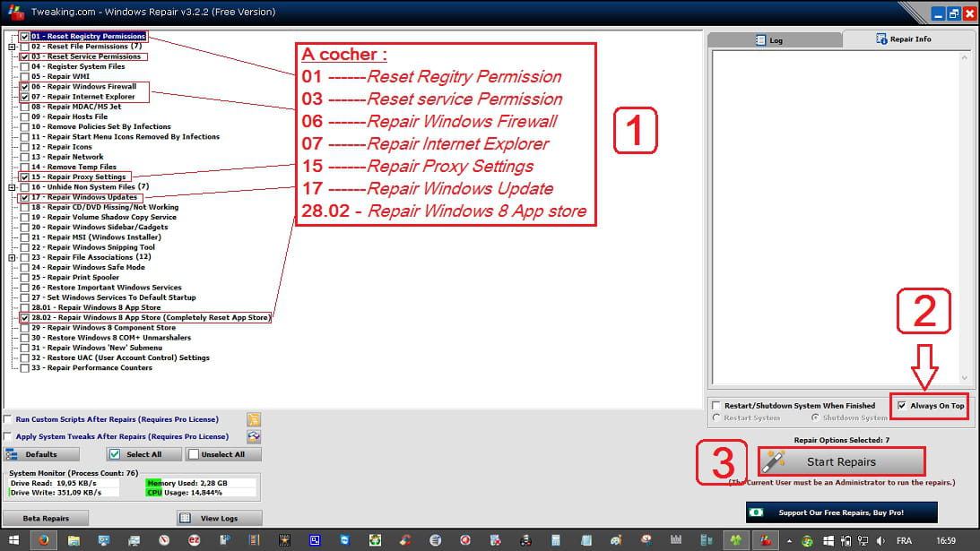Open Firefox from the taskbar
Viewport: 980px width, 551px height.
43,540
